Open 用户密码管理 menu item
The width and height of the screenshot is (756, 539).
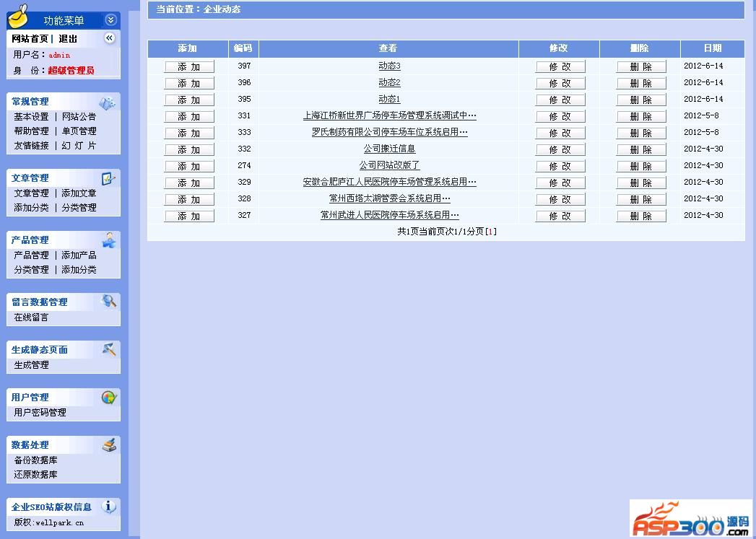point(40,412)
